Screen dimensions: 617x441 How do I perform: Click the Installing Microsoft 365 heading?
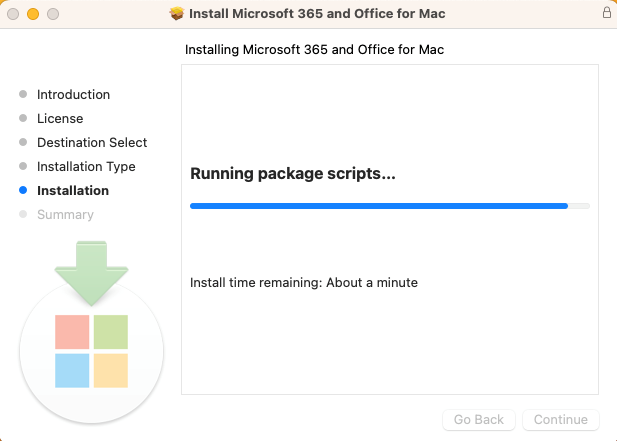(x=314, y=50)
